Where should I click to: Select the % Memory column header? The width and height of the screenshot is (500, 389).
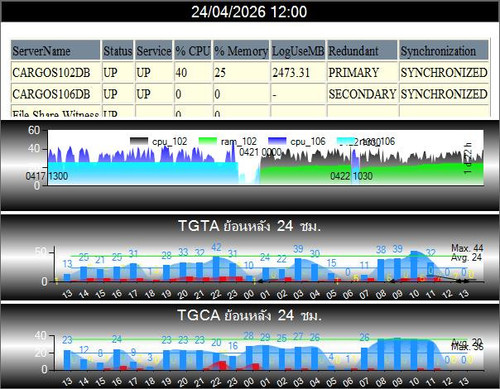coord(241,51)
